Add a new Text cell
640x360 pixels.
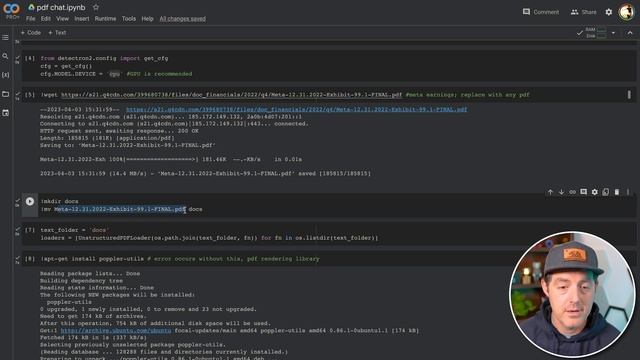tap(57, 33)
